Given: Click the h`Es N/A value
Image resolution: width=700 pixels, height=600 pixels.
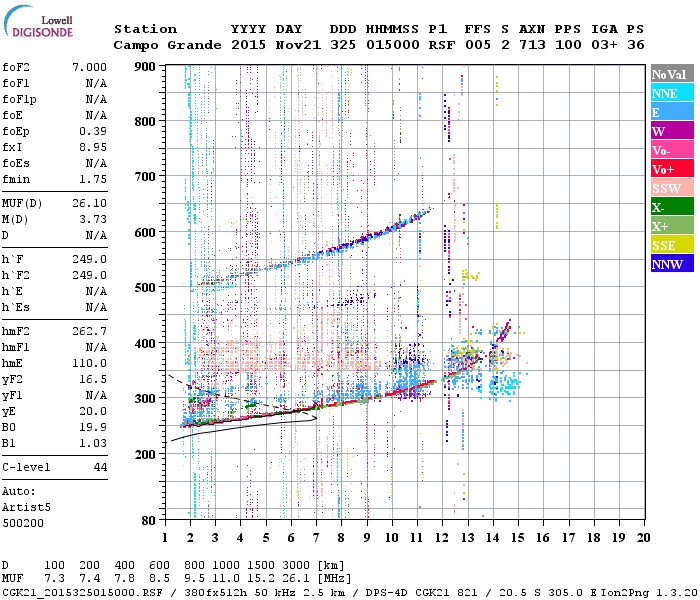Looking at the screenshot, I should click(96, 308).
